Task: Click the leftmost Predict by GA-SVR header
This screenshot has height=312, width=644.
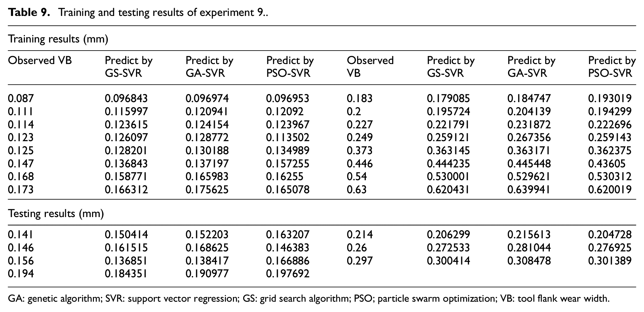Action: click(x=209, y=67)
